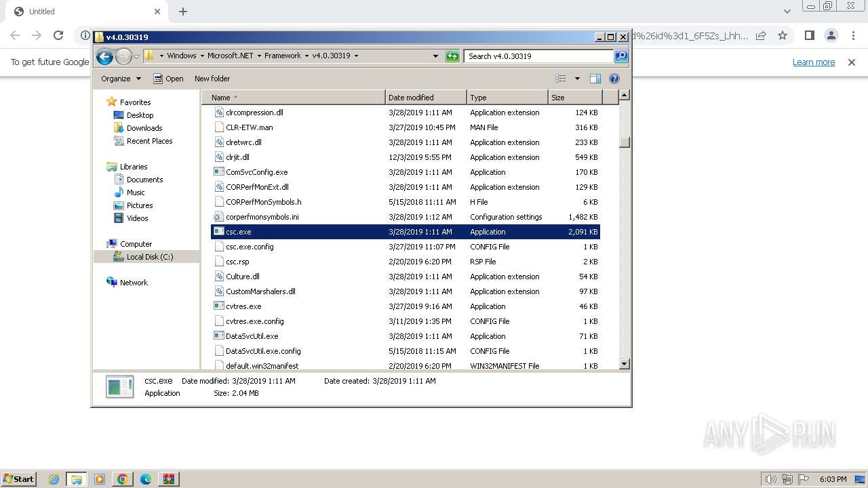Select Computer in the navigation pane
This screenshot has height=488, width=868.
point(136,244)
